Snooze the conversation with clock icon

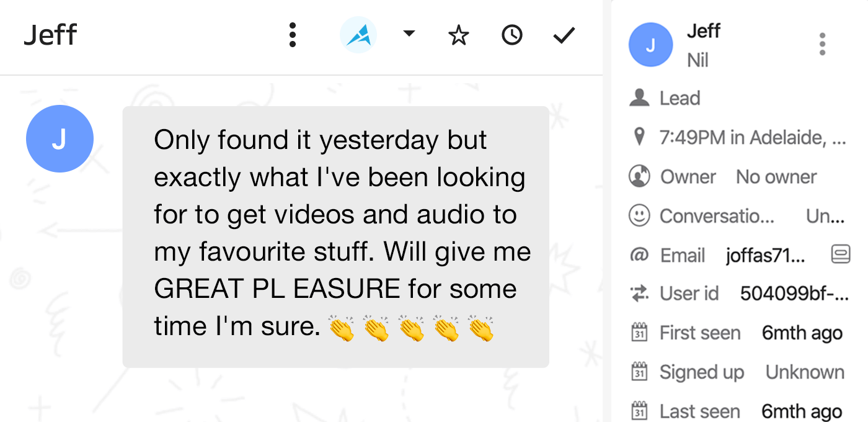(x=511, y=35)
